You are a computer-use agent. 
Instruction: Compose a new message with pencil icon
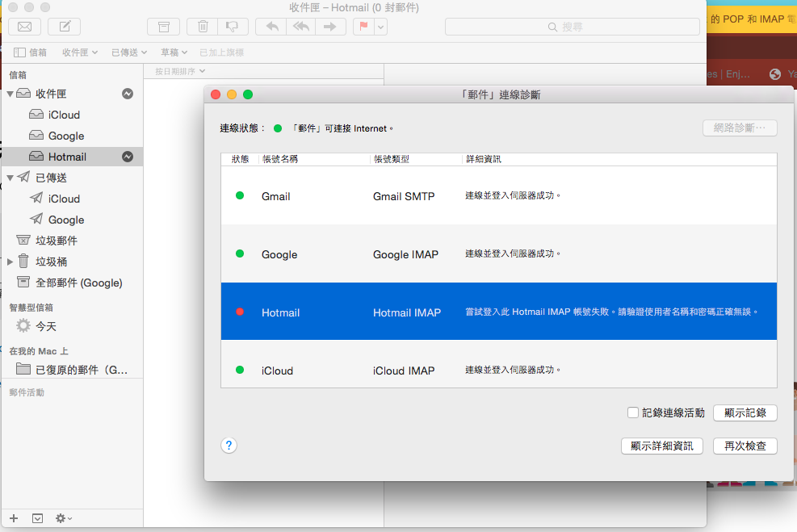[65, 27]
